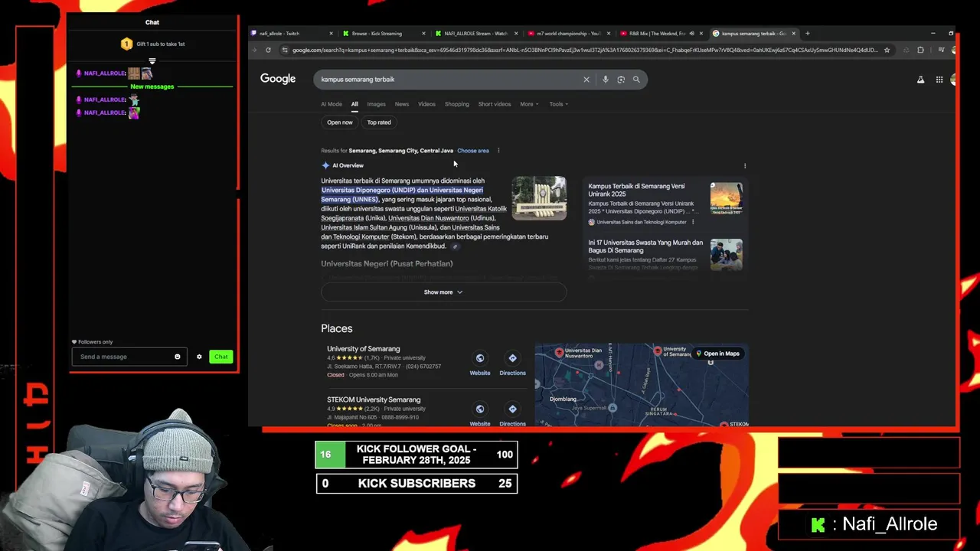980x551 pixels.
Task: Start voice search with microphone icon
Action: pos(605,80)
